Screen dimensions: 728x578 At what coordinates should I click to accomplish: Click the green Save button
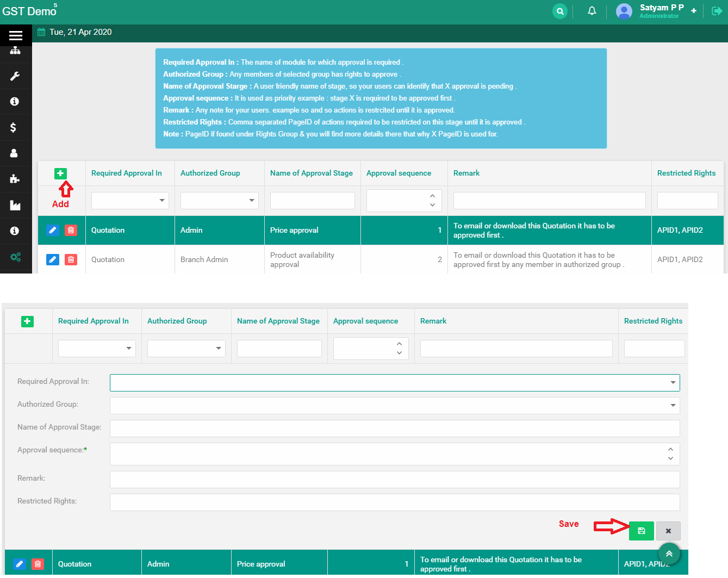pos(641,531)
